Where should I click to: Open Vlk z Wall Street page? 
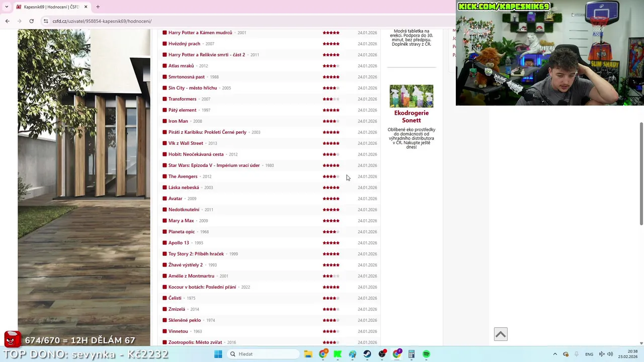[x=186, y=143]
